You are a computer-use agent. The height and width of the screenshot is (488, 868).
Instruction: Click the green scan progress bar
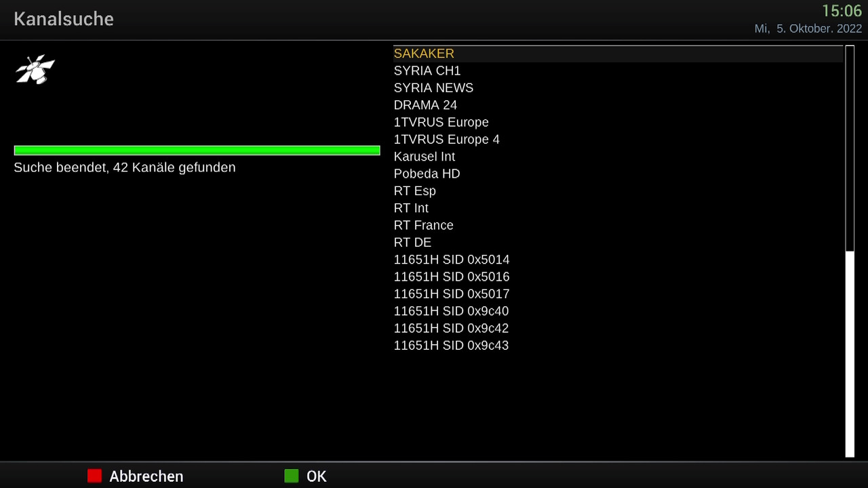[197, 150]
